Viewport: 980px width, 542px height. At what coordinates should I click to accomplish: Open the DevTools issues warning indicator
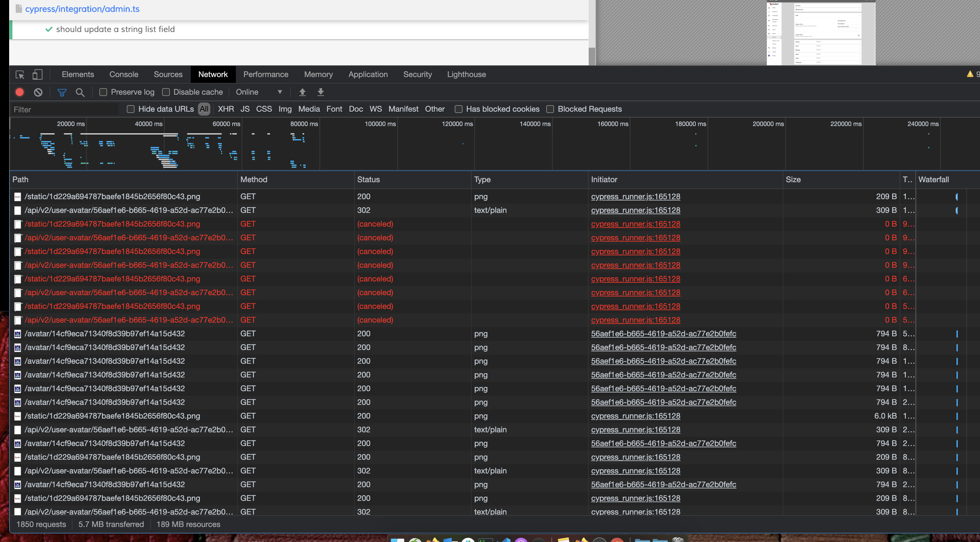click(x=970, y=74)
